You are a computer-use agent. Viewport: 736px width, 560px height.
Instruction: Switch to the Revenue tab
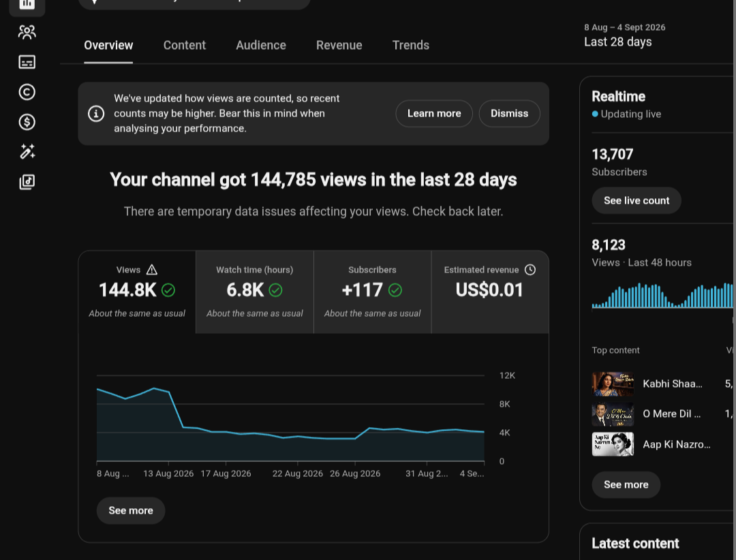(x=339, y=45)
